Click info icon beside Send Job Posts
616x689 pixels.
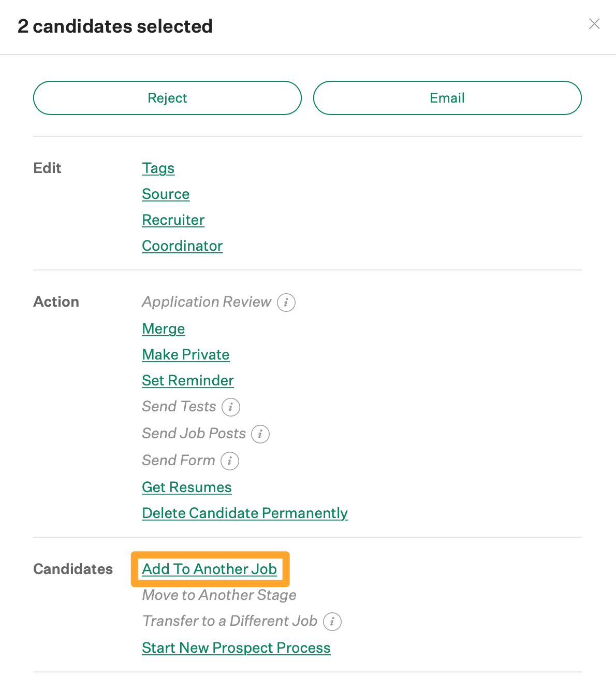tap(260, 434)
